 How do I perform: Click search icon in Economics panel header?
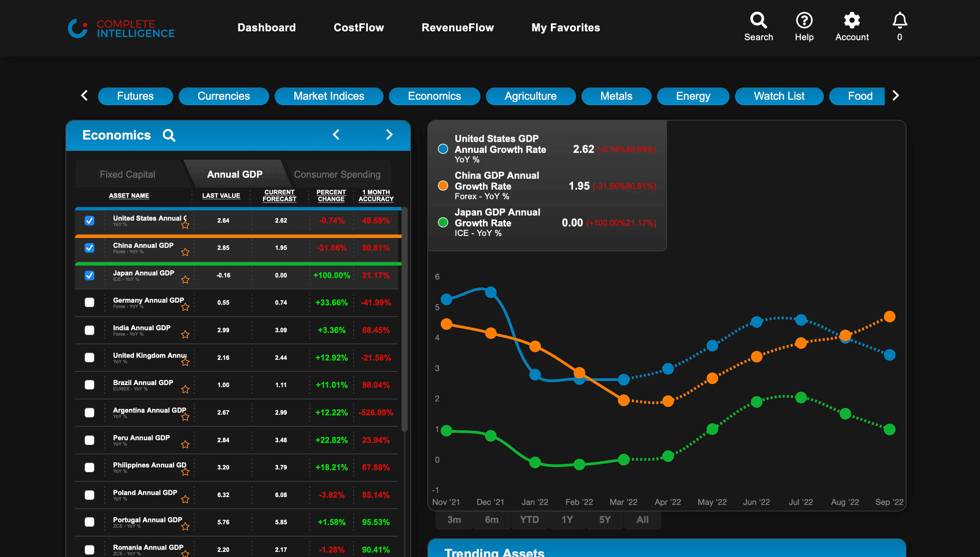[x=169, y=136]
